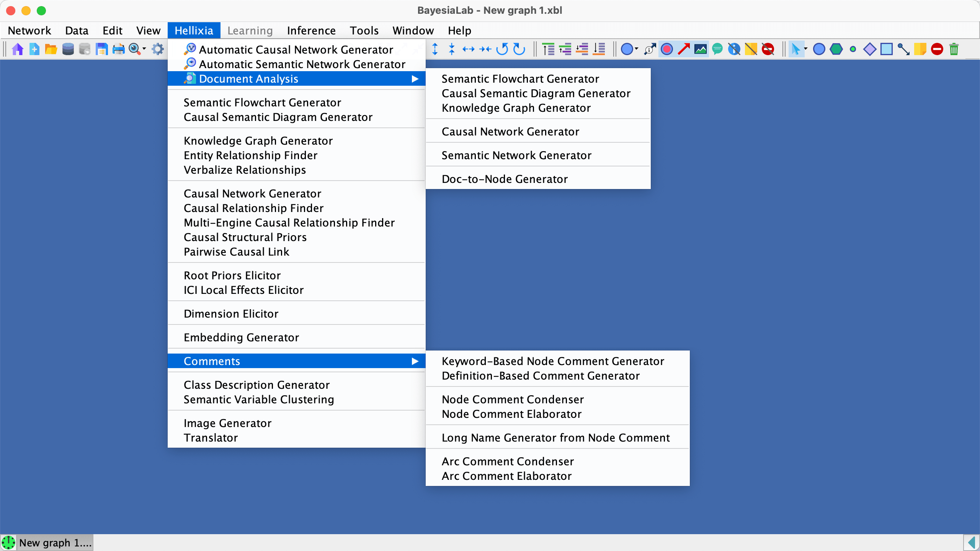Switch to the New graph 1 tab
The height and width of the screenshot is (551, 980).
55,543
